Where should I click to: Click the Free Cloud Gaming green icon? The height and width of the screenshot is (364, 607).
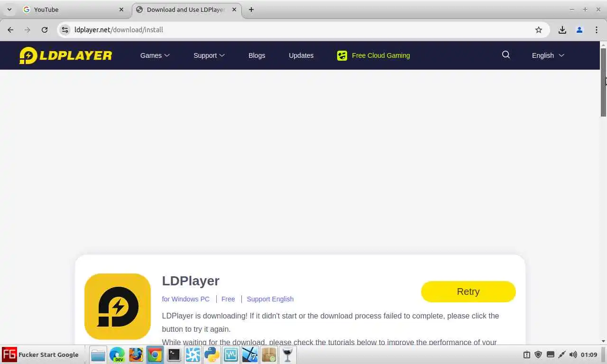[x=342, y=55]
